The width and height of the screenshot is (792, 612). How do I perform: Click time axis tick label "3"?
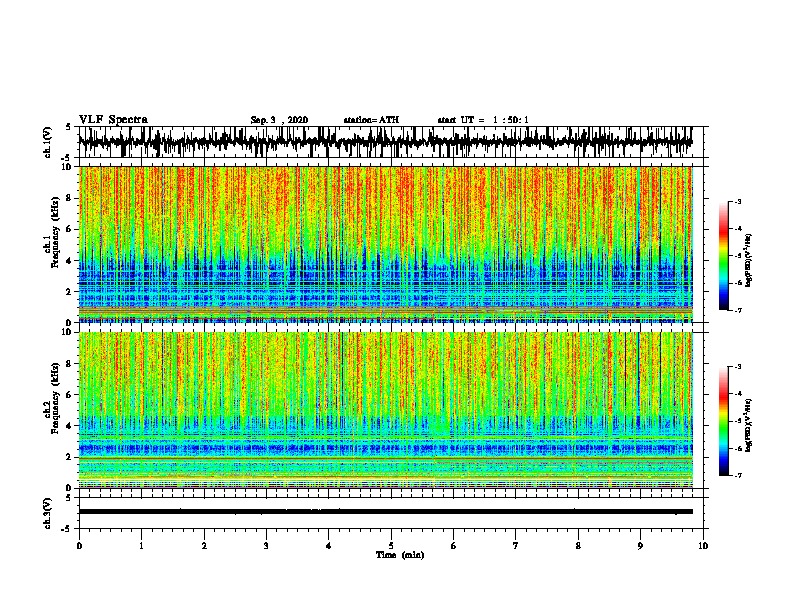(266, 546)
